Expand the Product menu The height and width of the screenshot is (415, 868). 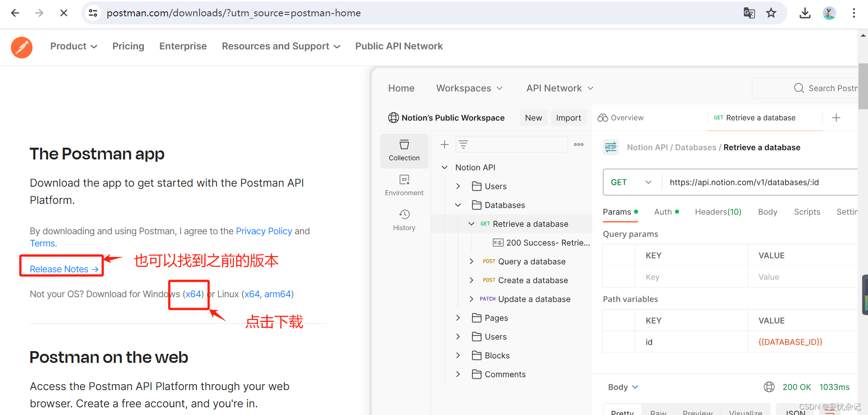click(x=74, y=46)
